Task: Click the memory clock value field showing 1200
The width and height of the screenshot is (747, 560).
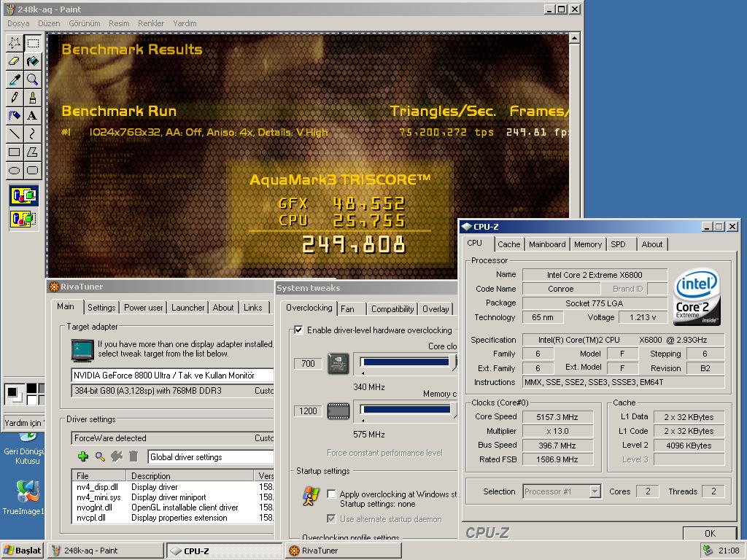Action: [x=308, y=411]
